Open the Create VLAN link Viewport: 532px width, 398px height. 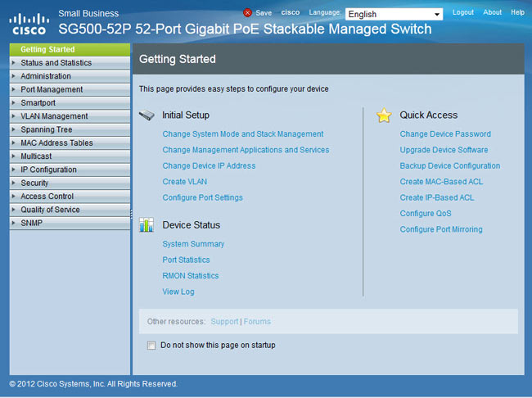coord(185,182)
